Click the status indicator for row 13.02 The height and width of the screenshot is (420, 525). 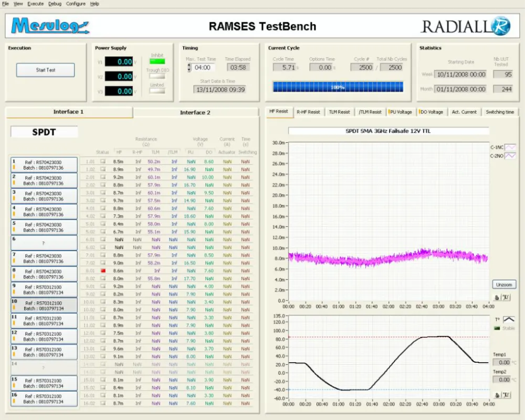pyautogui.click(x=103, y=356)
